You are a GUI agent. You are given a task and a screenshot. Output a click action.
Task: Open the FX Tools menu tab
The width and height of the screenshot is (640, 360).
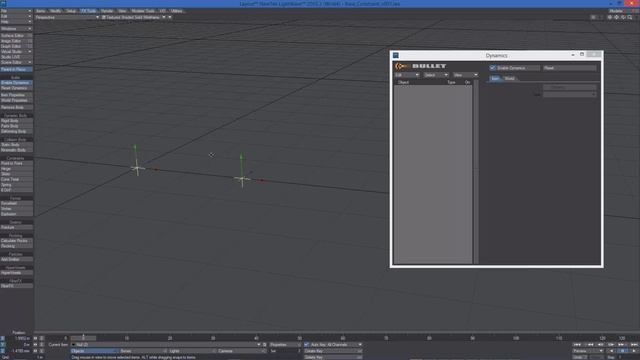pos(89,11)
